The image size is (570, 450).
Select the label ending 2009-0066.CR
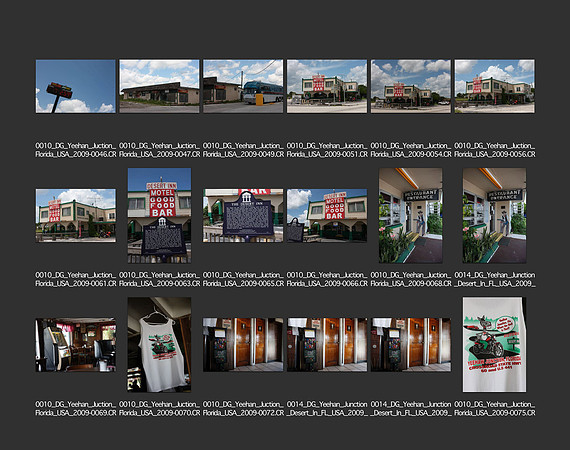(327, 279)
